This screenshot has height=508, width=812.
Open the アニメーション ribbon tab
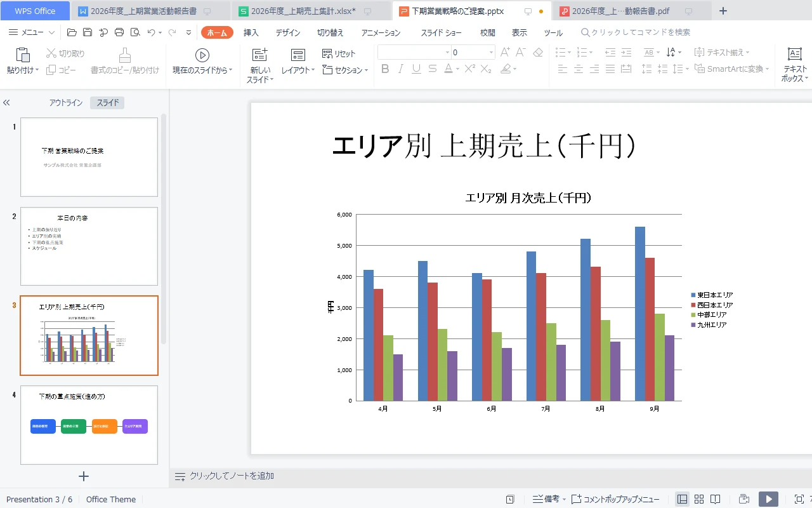(381, 32)
